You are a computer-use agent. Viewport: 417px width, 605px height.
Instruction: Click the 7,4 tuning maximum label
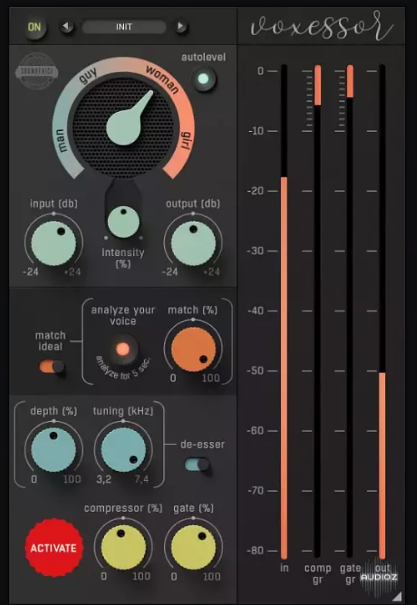142,480
